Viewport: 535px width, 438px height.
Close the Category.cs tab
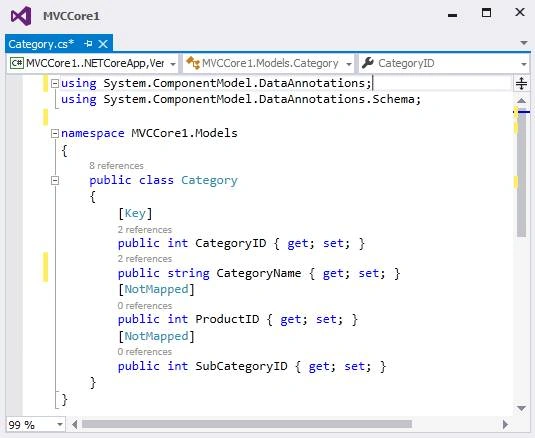(x=103, y=44)
